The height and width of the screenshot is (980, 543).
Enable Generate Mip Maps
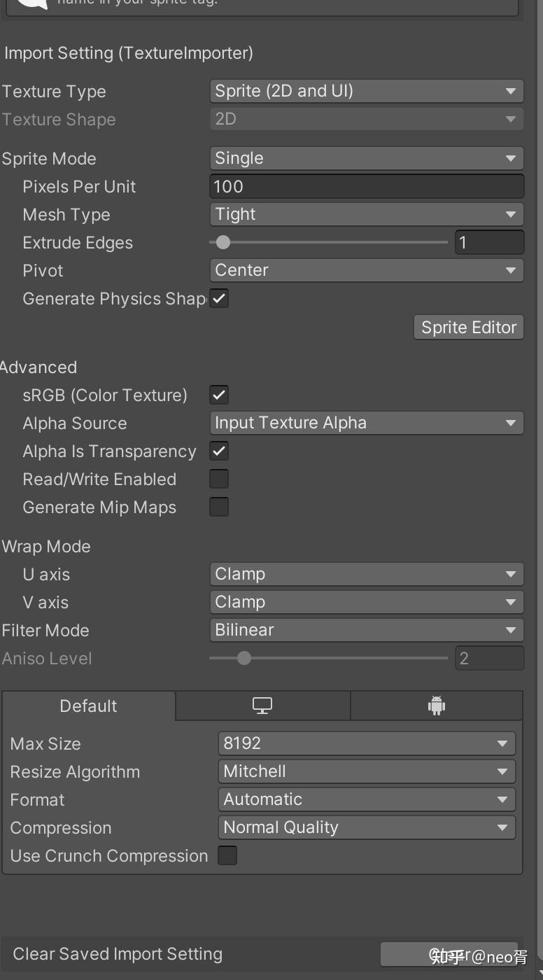pyautogui.click(x=218, y=507)
